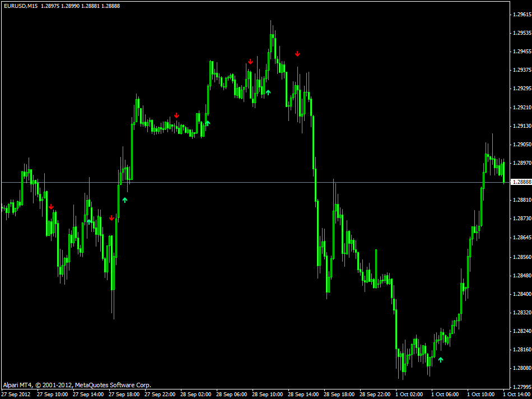This screenshot has height=399, width=532.
Task: Click the red down arrow near 27 Sep 14:00
Action: [111, 219]
